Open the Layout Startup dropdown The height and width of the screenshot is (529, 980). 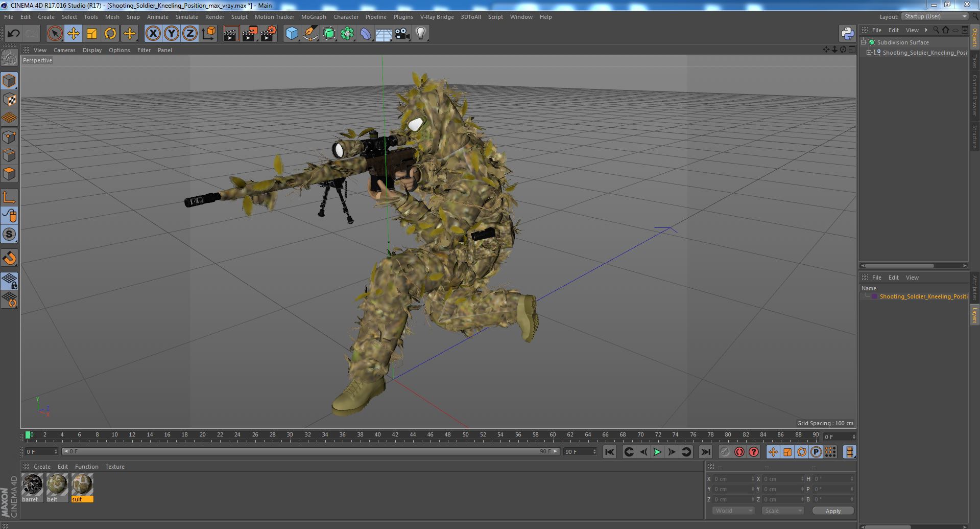click(935, 16)
